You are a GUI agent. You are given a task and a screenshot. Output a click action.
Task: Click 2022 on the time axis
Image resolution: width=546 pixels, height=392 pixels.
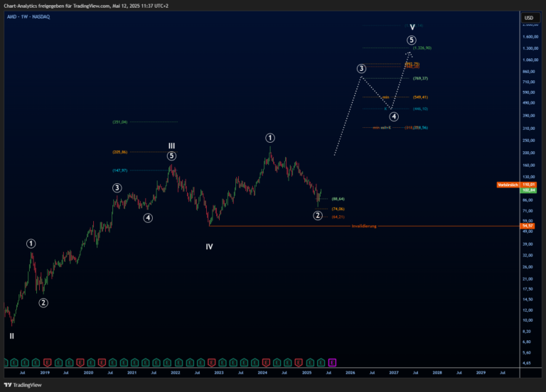pos(176,373)
